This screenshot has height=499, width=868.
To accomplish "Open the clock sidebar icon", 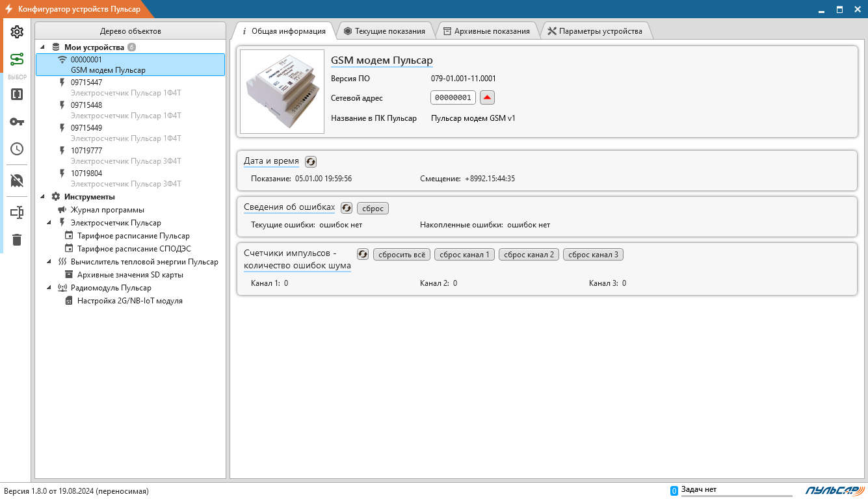I will click(x=17, y=149).
